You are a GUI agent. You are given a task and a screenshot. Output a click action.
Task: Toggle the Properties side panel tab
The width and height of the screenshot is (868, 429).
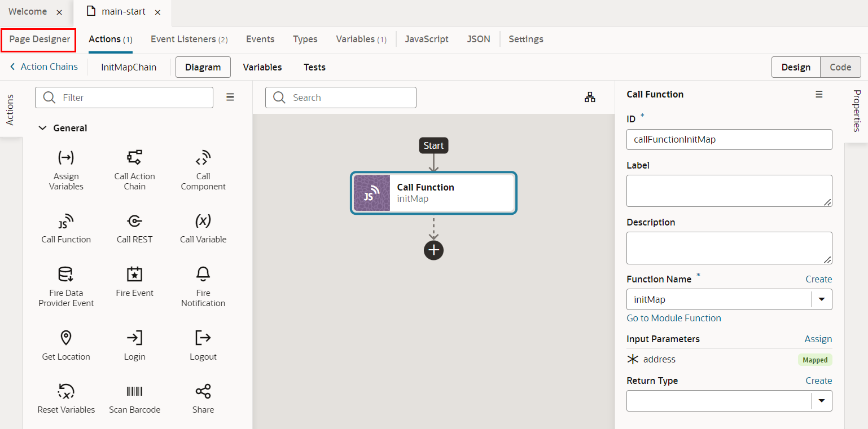[856, 110]
